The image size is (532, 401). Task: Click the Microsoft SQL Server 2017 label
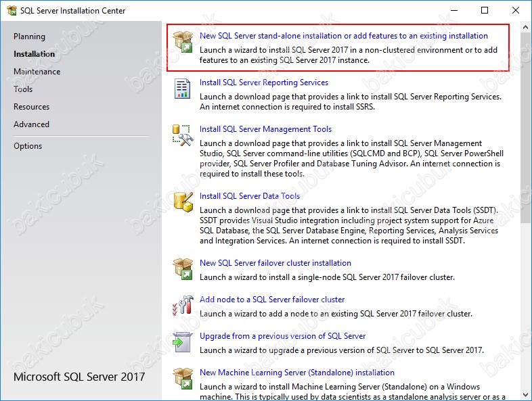(x=79, y=377)
